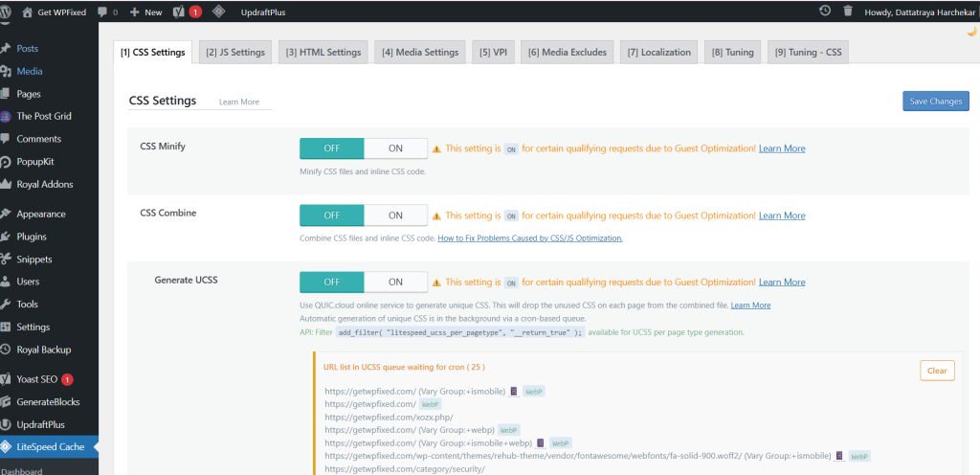980x475 pixels.
Task: Clear the UCSS queue list
Action: (x=937, y=371)
